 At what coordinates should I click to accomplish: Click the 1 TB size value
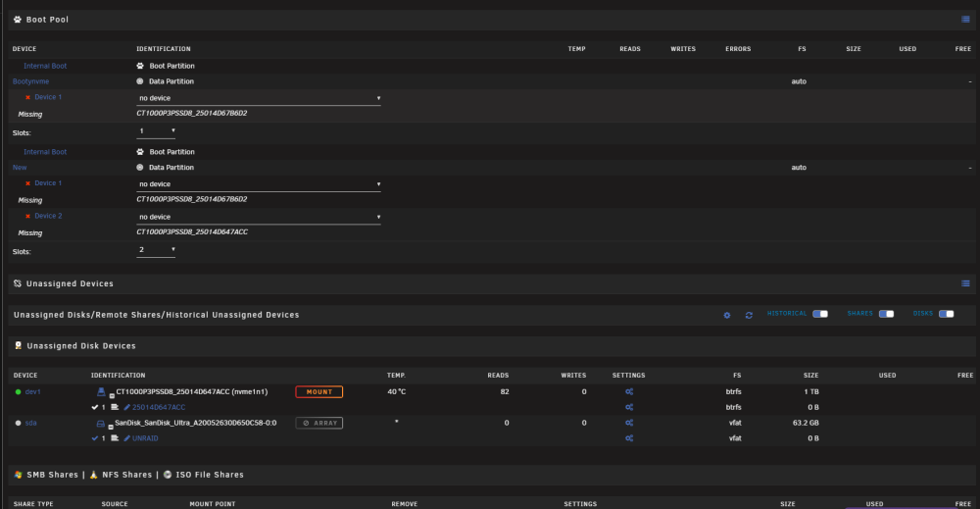click(x=811, y=392)
